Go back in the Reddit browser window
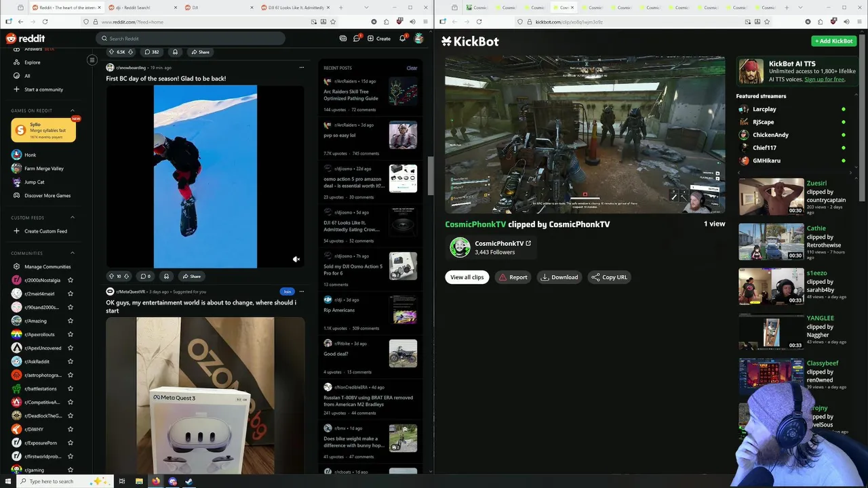Screen dimensions: 868x488 click(20, 22)
